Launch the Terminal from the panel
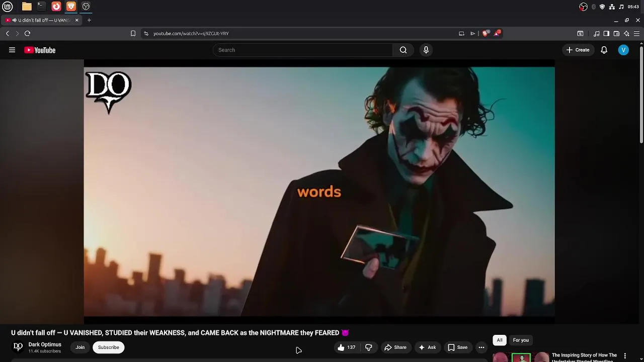644x362 pixels. 41,7
